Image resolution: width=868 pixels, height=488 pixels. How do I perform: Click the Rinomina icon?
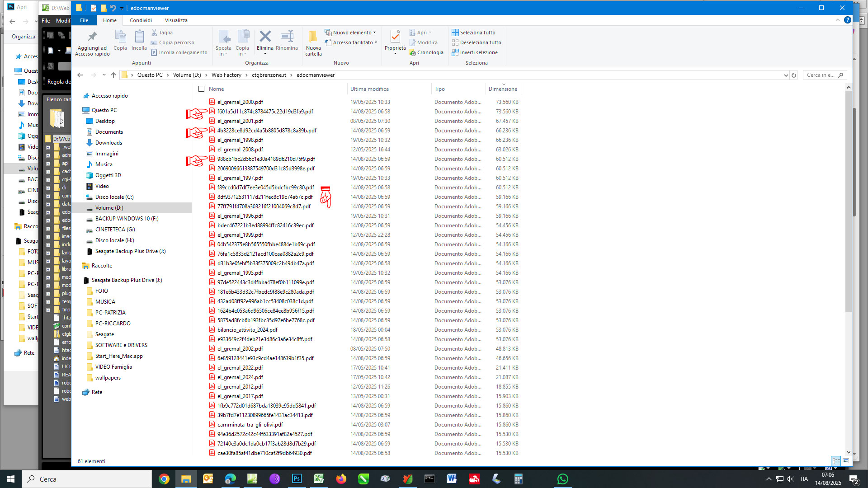287,36
